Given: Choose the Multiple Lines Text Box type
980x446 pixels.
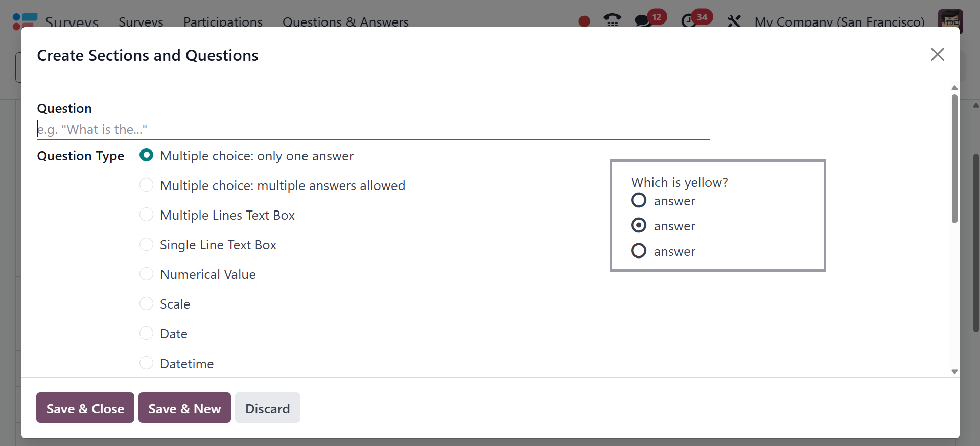Looking at the screenshot, I should [147, 215].
